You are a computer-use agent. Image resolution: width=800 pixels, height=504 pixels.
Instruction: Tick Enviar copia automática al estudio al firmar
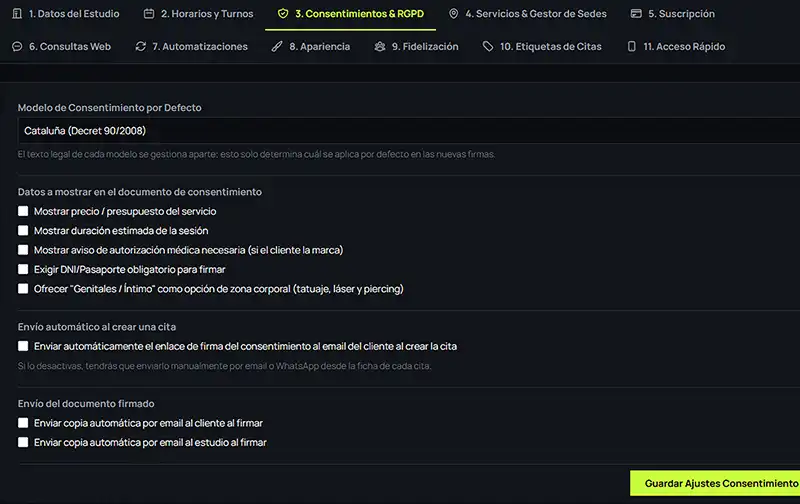(x=23, y=442)
